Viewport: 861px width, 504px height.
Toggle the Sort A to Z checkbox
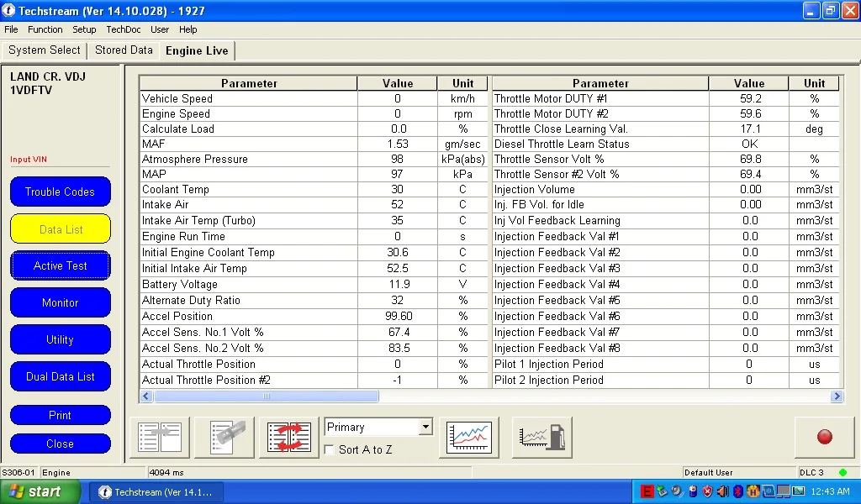[330, 449]
